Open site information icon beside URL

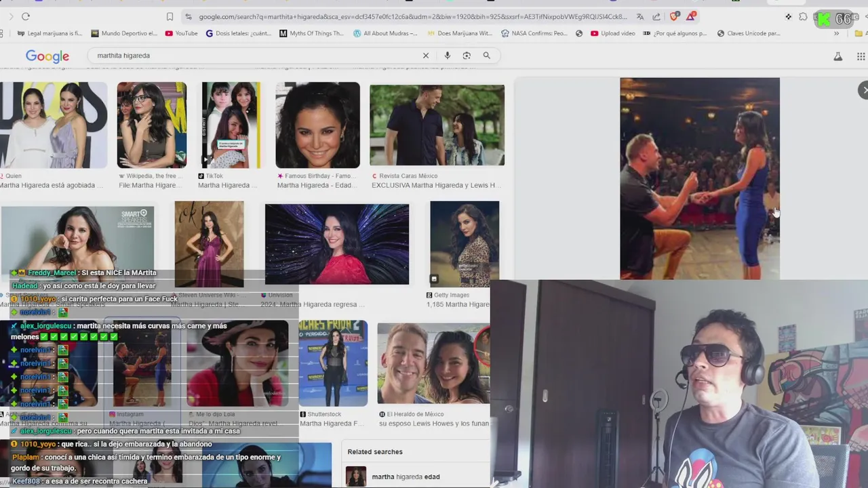[189, 16]
